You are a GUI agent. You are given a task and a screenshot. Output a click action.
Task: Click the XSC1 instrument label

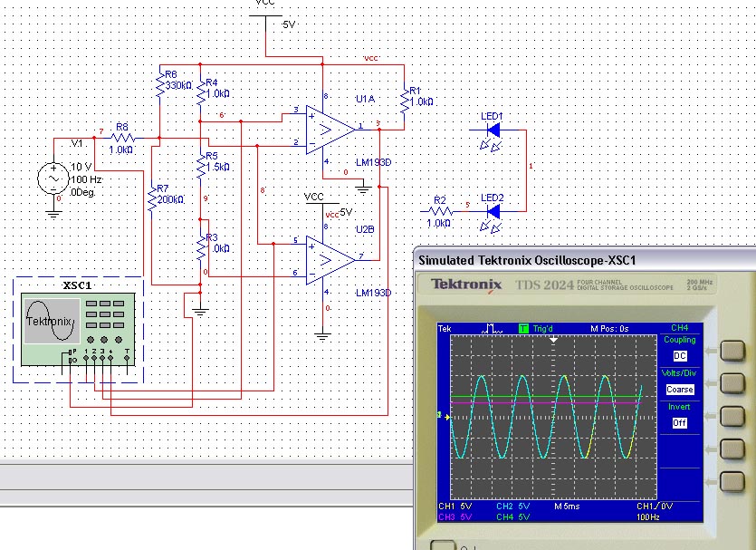(x=77, y=285)
